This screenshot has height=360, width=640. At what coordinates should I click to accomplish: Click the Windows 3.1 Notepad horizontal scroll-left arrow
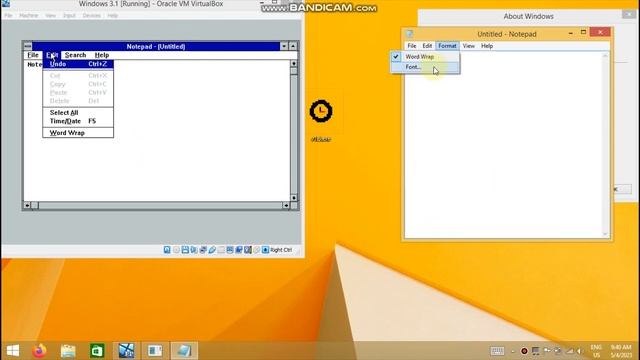(x=27, y=205)
